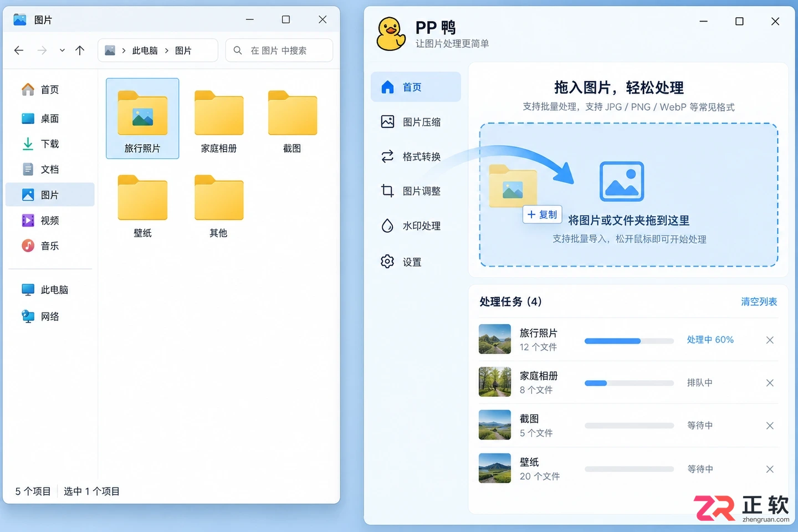The height and width of the screenshot is (532, 798).
Task: Open 水印处理 in the PP鸭 sidebar
Action: (415, 226)
